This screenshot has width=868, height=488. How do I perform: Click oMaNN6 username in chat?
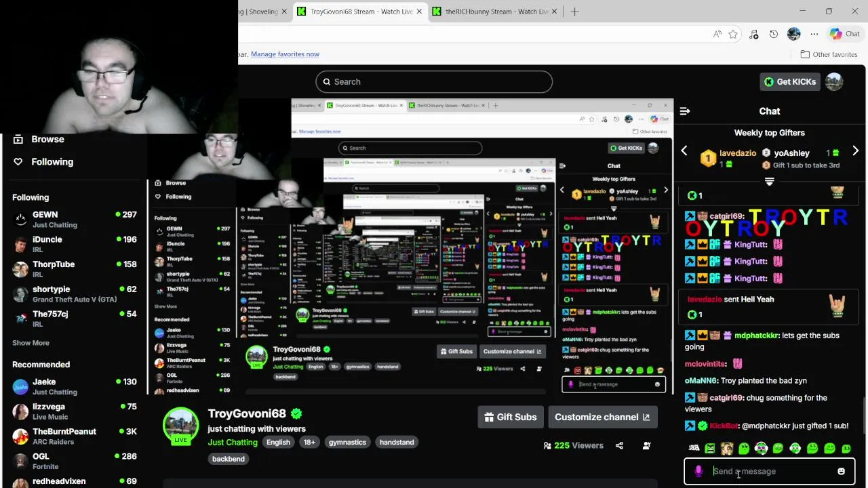pyautogui.click(x=701, y=381)
